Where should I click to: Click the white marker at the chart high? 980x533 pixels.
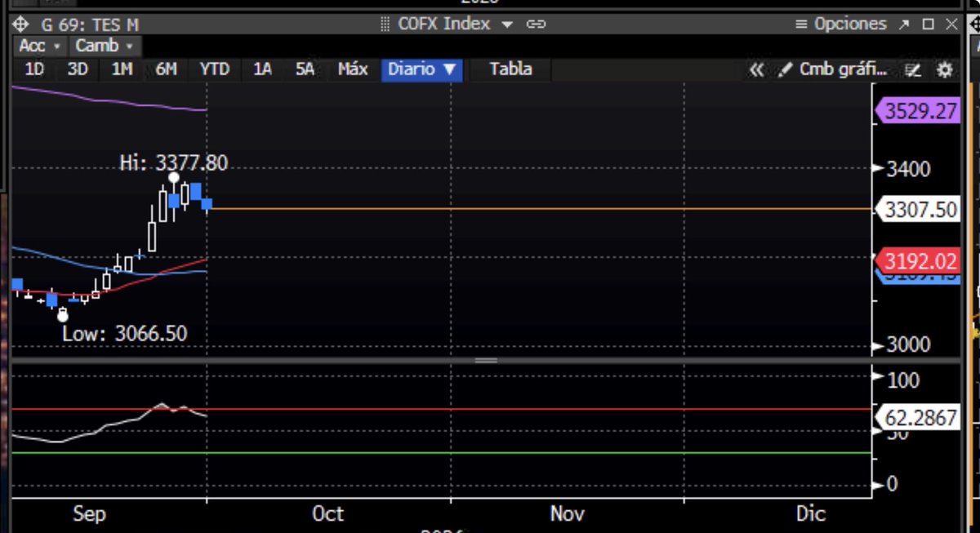click(x=174, y=177)
